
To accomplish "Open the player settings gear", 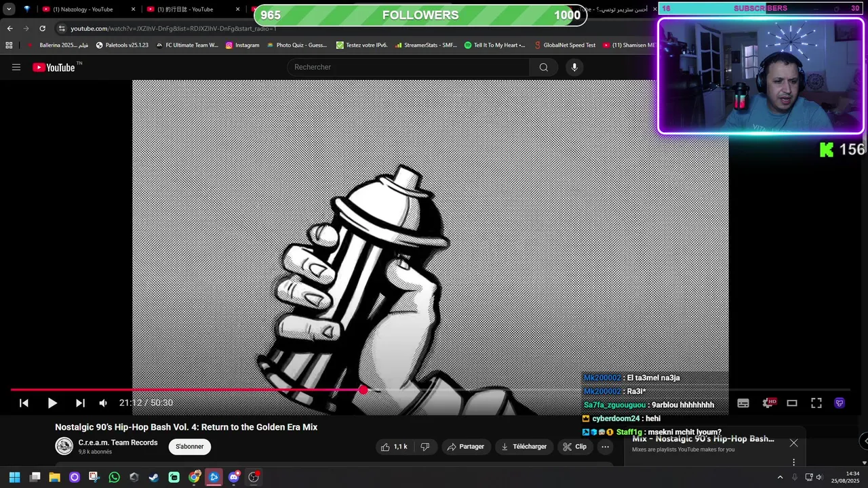I will point(768,403).
